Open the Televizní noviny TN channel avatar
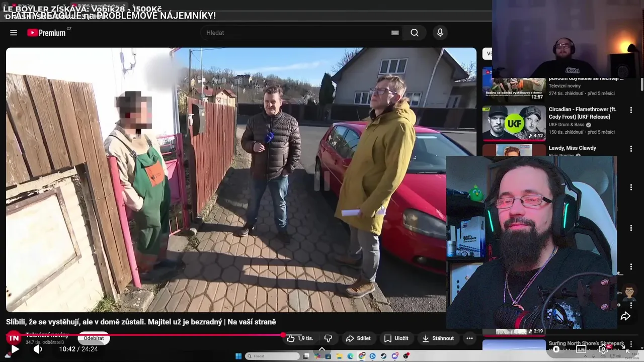Viewport: 644px width, 362px height. coord(13,338)
